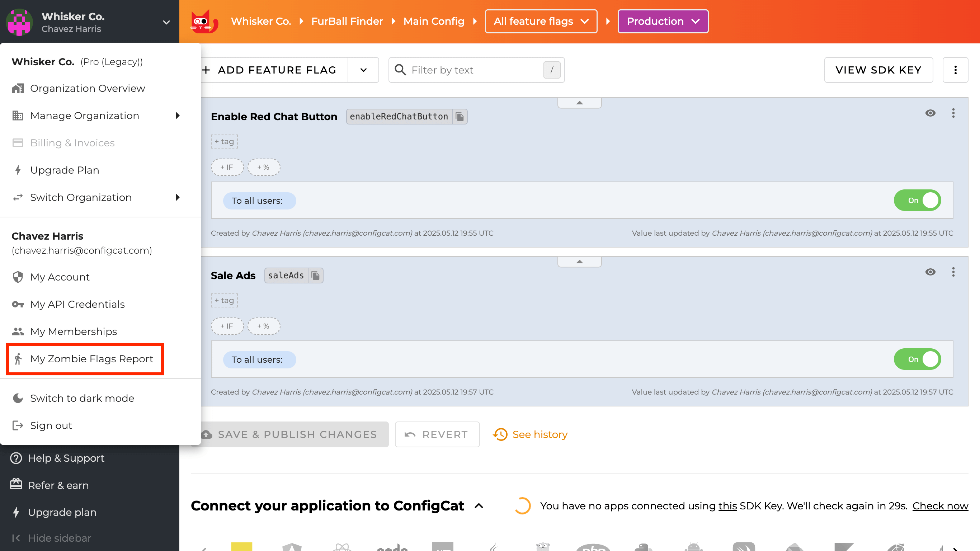Screen dimensions: 980x551
Task: Expand the All feature flags dropdown
Action: (541, 21)
